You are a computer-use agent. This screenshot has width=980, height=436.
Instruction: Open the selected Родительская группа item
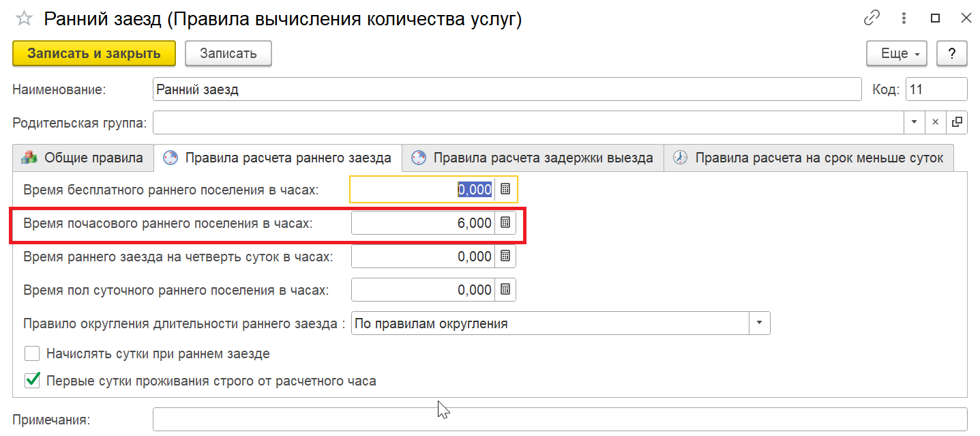pos(957,122)
